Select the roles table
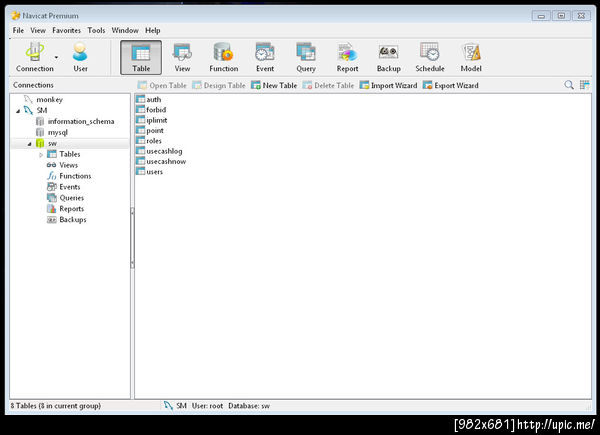Screen dimensions: 600x435 [x=154, y=141]
